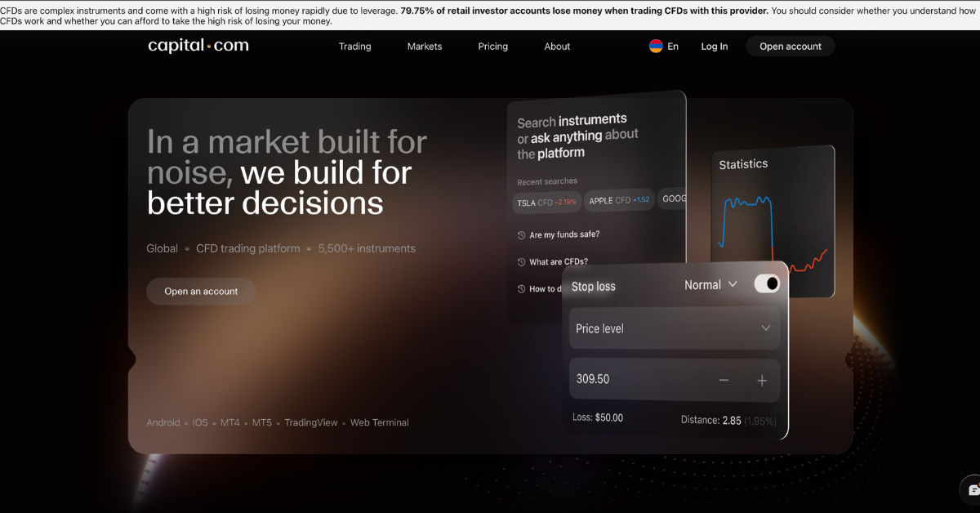This screenshot has height=513, width=980.
Task: Click the Recent searches label
Action: pyautogui.click(x=547, y=181)
